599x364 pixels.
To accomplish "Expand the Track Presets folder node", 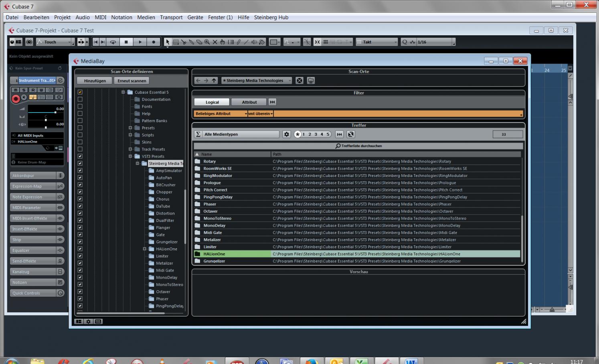I will tap(130, 149).
